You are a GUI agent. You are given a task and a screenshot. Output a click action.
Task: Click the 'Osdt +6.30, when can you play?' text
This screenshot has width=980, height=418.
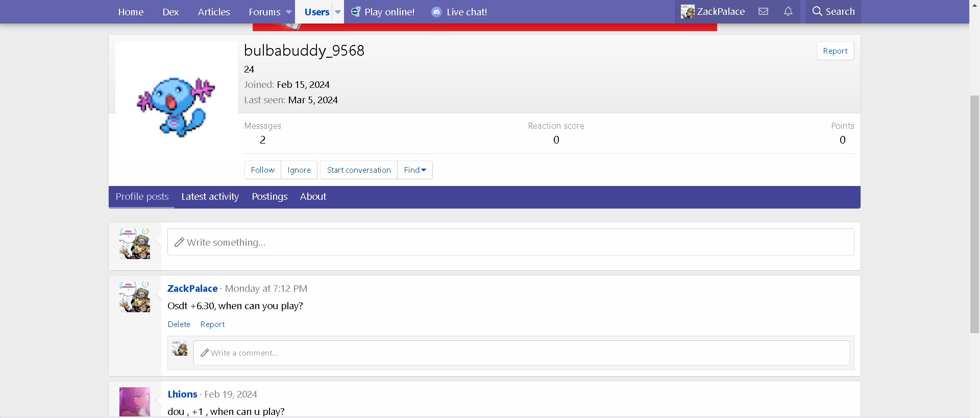(x=235, y=306)
